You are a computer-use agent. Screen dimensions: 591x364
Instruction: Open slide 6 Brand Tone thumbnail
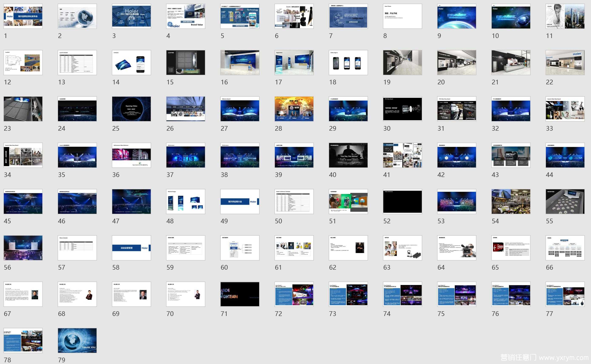point(294,16)
